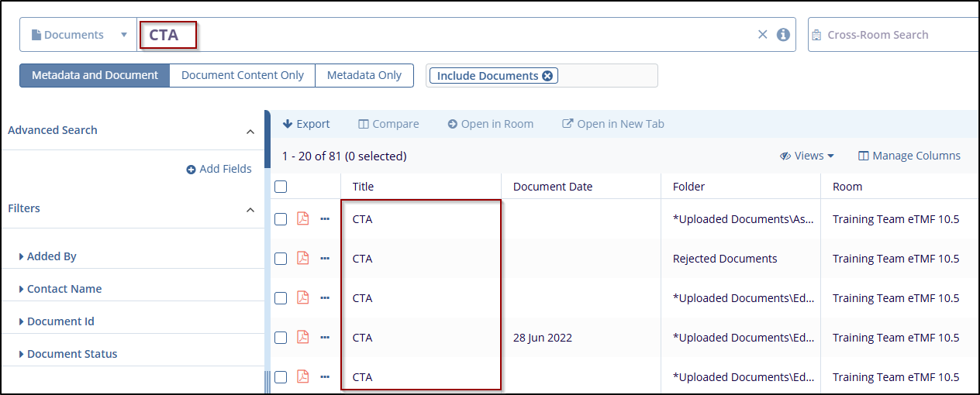Select the Metadata Only tab
980x395 pixels.
364,76
